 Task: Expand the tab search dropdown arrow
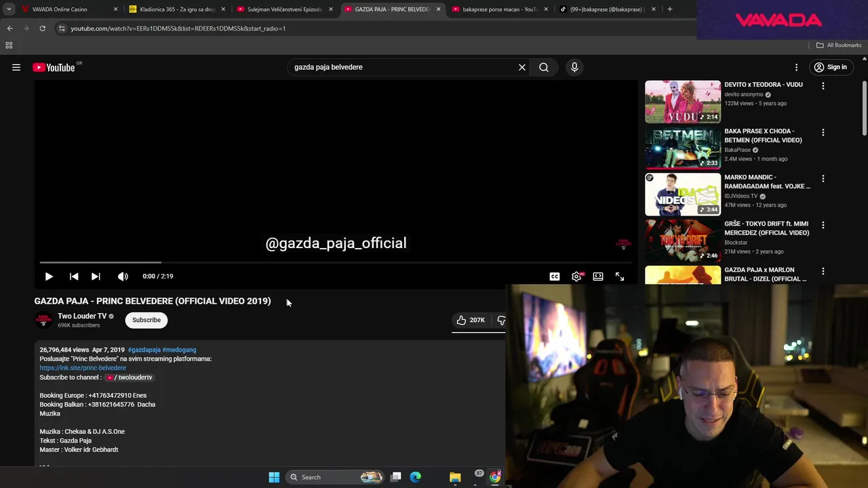click(x=9, y=9)
